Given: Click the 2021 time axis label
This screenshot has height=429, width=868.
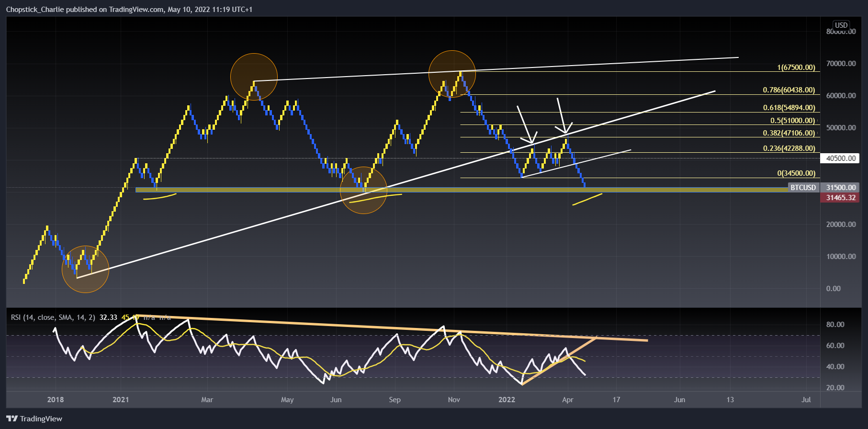Looking at the screenshot, I should (x=121, y=399).
